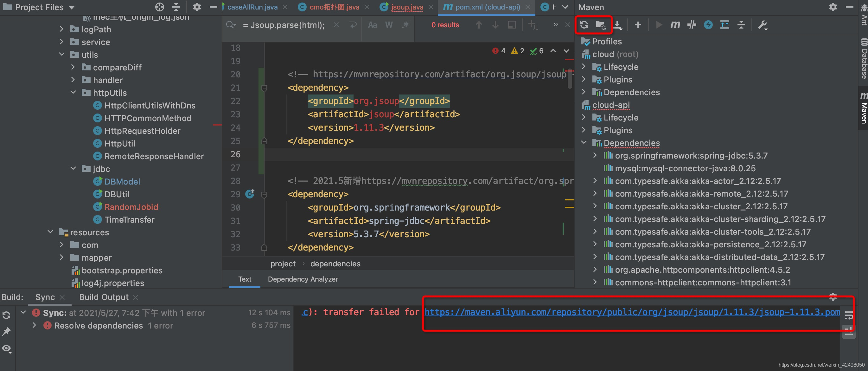The height and width of the screenshot is (371, 868).
Task: Open the Build Output tab
Action: pos(104,297)
